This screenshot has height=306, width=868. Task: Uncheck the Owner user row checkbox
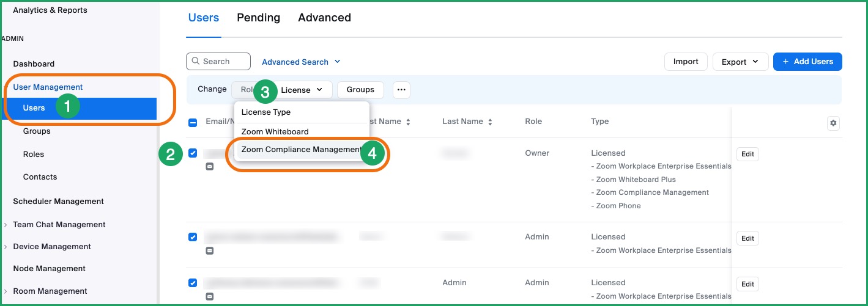point(193,153)
